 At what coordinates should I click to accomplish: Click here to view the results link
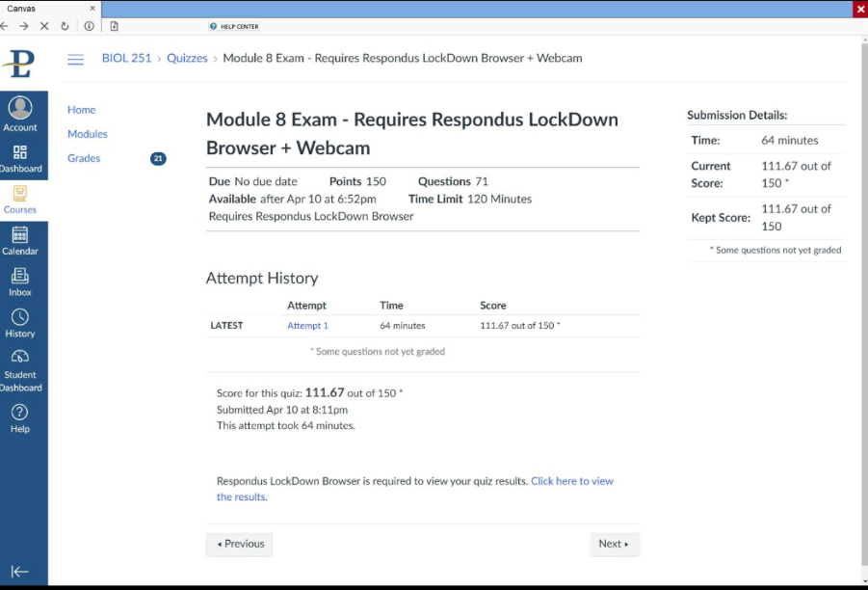pos(414,489)
